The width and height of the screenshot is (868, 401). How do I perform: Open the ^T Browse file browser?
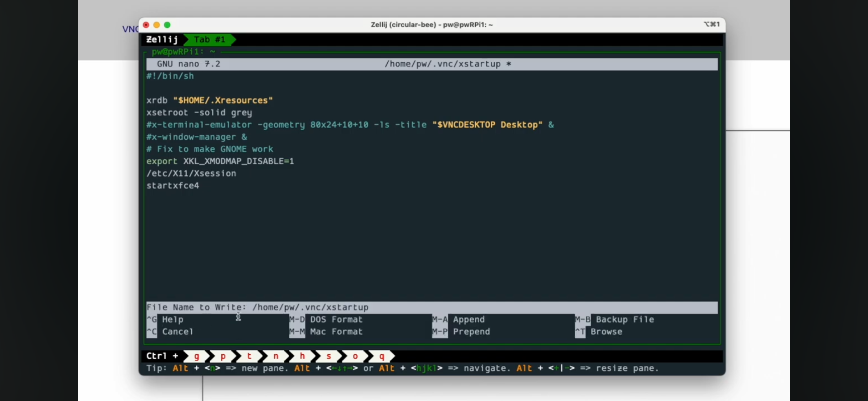click(x=606, y=331)
